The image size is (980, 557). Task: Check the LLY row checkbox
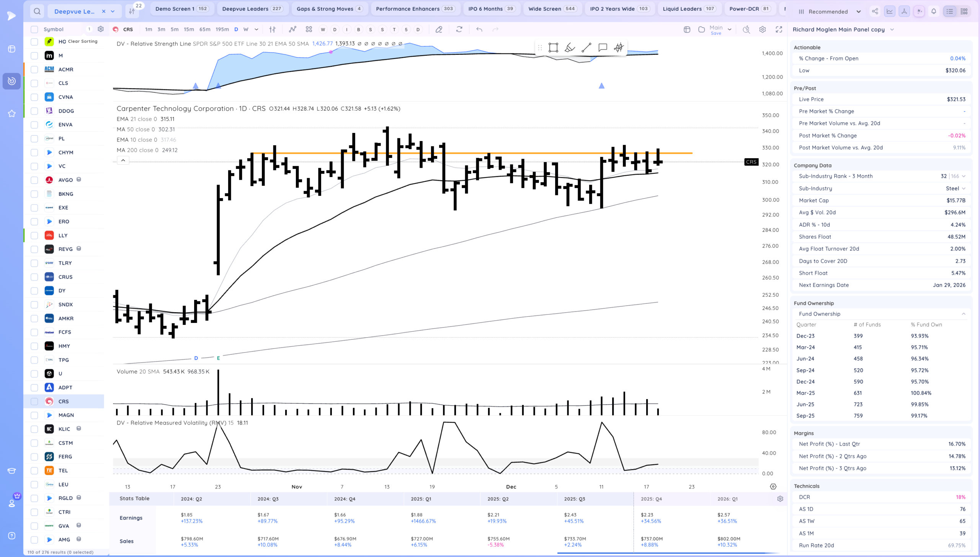pyautogui.click(x=34, y=235)
